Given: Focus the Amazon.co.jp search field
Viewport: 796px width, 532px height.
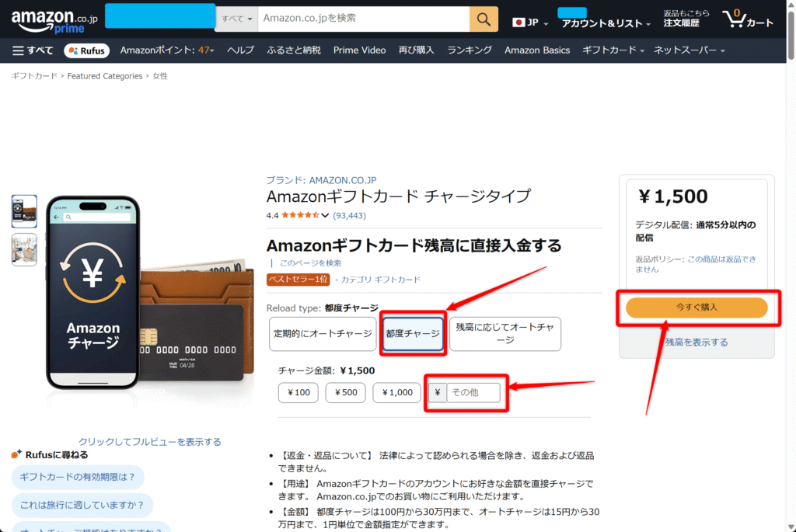Looking at the screenshot, I should coord(364,19).
